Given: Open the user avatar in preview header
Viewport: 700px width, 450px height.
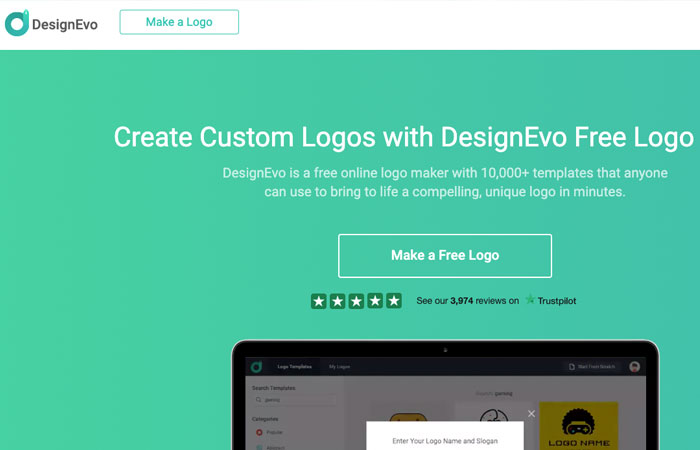Looking at the screenshot, I should coord(634,367).
